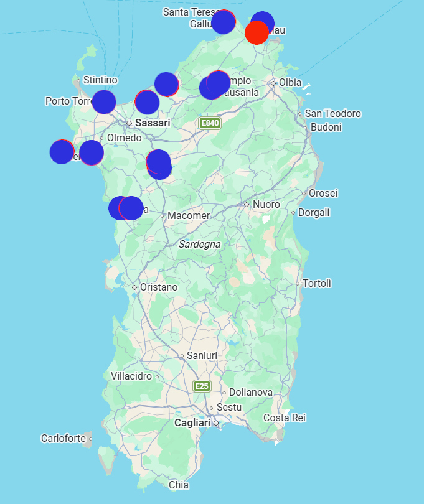Select the blue marker at Porto Torres
The image size is (424, 504).
click(104, 102)
